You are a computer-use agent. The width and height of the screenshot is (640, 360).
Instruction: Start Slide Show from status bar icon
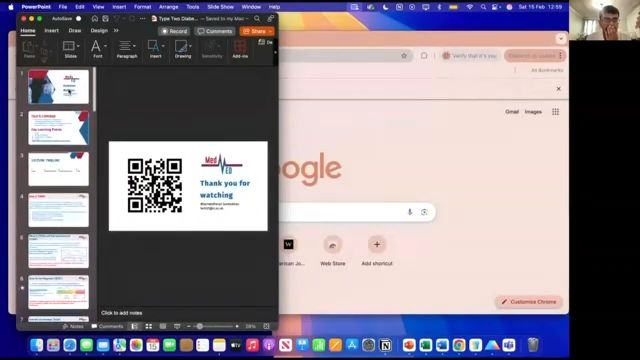[x=177, y=326]
